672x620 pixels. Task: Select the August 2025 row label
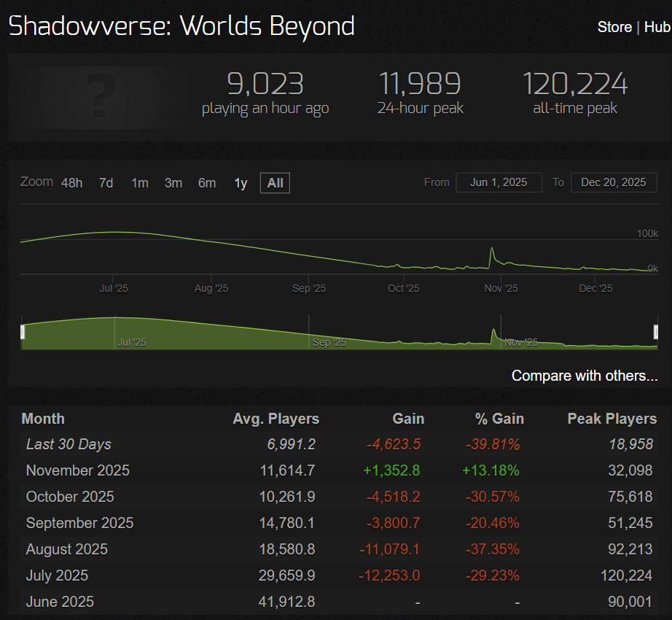[x=67, y=549]
